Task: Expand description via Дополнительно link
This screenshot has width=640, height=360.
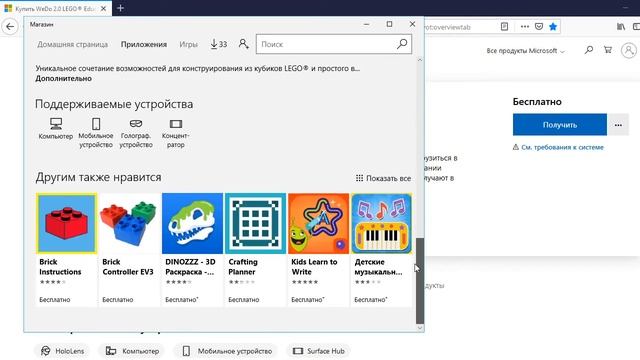Action: click(x=63, y=78)
